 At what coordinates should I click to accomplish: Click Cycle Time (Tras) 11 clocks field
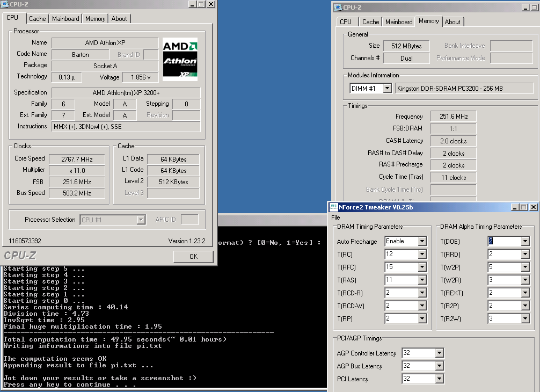pyautogui.click(x=453, y=177)
